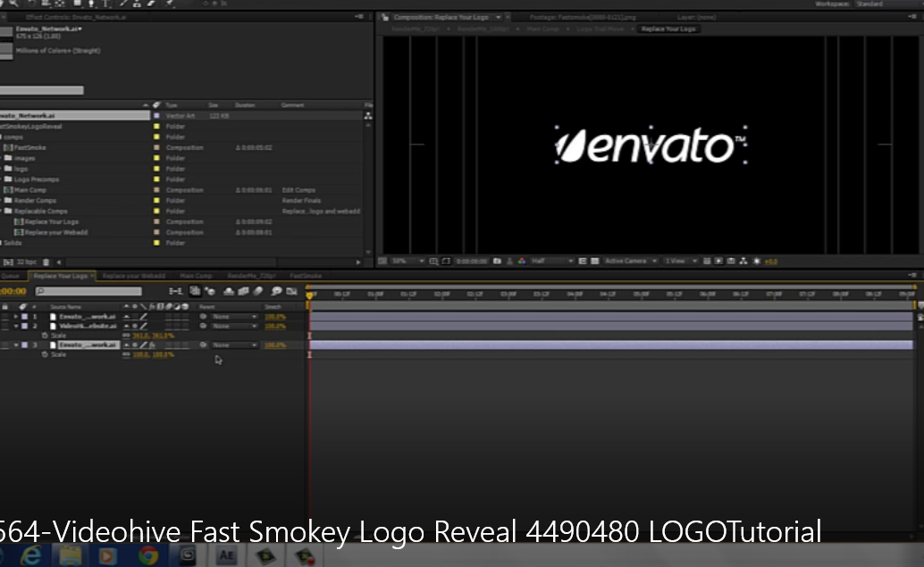Viewport: 924px width, 567px height.
Task: Click the show channel RGB icon in viewer
Action: 522,261
